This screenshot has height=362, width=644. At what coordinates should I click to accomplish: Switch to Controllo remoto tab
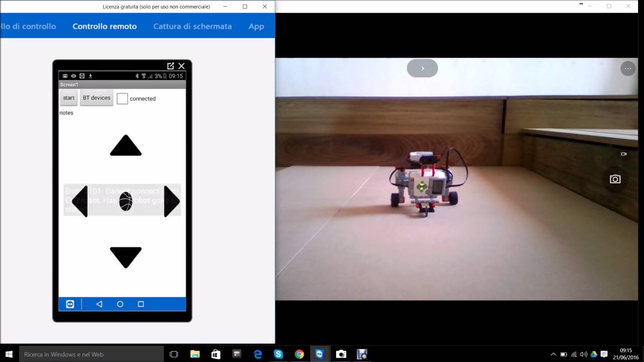105,26
